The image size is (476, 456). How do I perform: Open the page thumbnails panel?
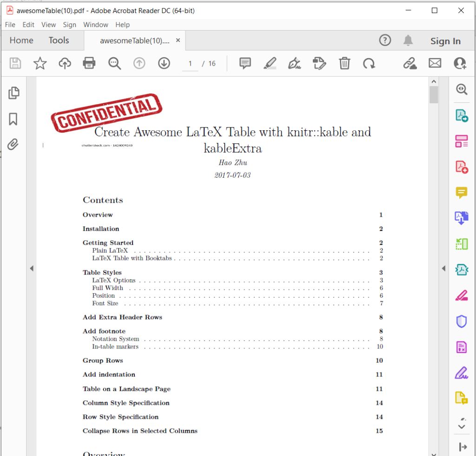coord(13,93)
